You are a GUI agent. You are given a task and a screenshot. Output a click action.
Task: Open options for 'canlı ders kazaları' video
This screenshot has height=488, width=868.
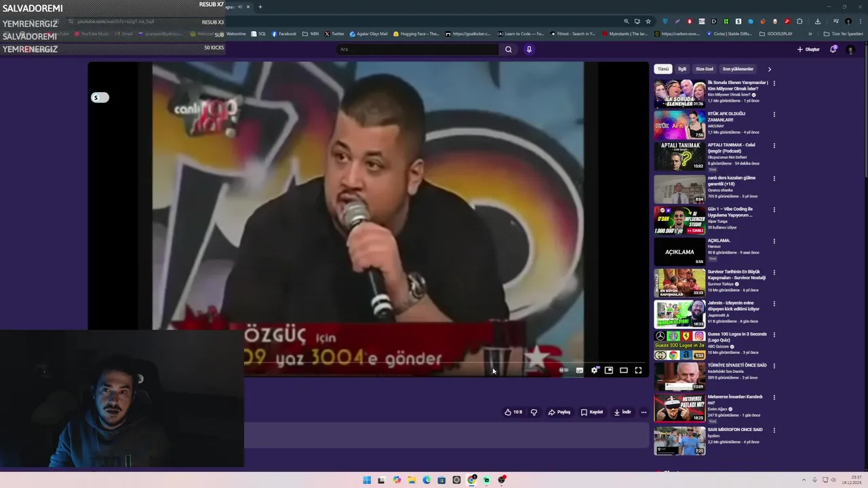coord(774,179)
